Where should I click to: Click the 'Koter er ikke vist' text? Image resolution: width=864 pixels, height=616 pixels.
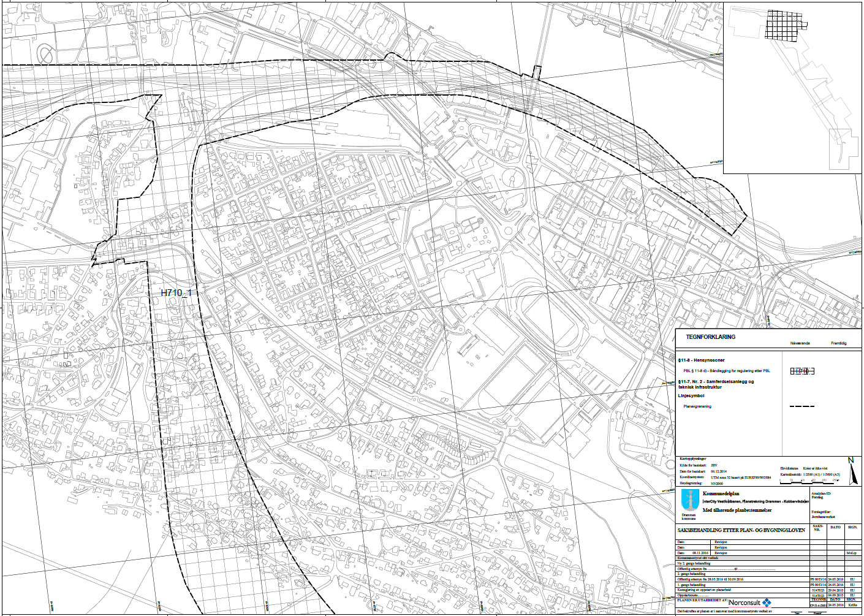coord(815,468)
